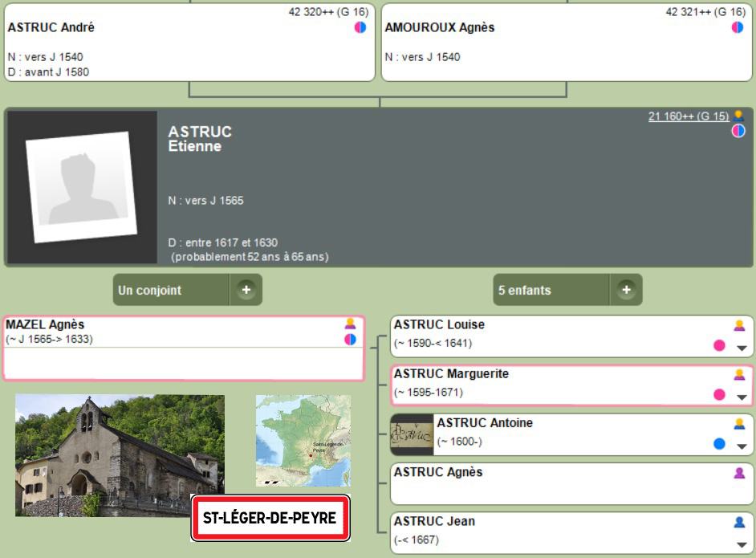756x558 pixels.
Task: Click the blue person icon for ASTRUC Antoine
Action: 739,423
